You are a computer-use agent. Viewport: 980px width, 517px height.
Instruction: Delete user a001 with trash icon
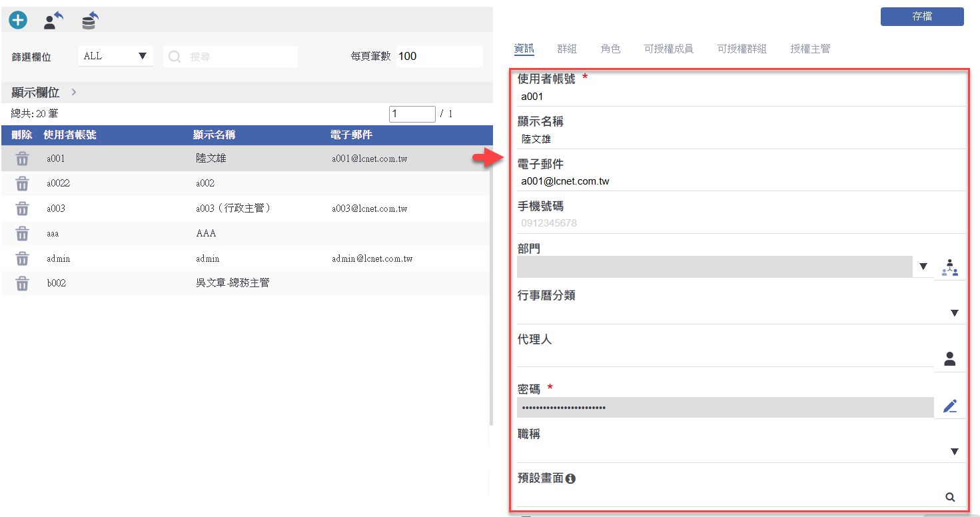pos(23,159)
